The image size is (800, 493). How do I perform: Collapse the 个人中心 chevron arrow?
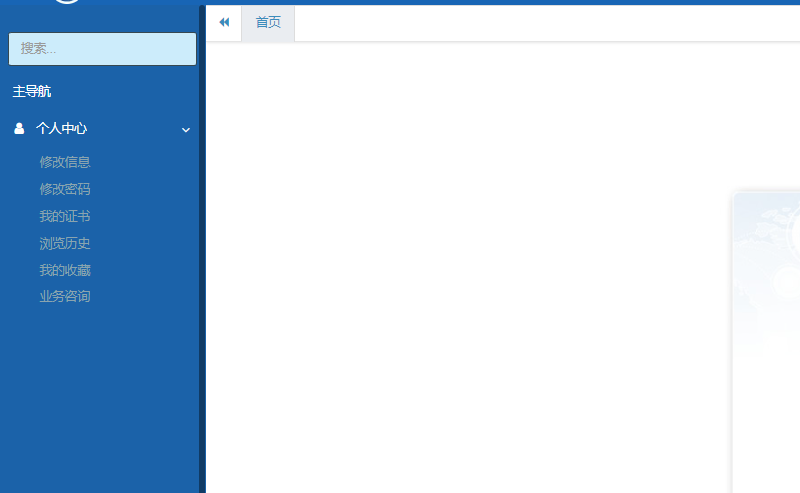(x=186, y=130)
